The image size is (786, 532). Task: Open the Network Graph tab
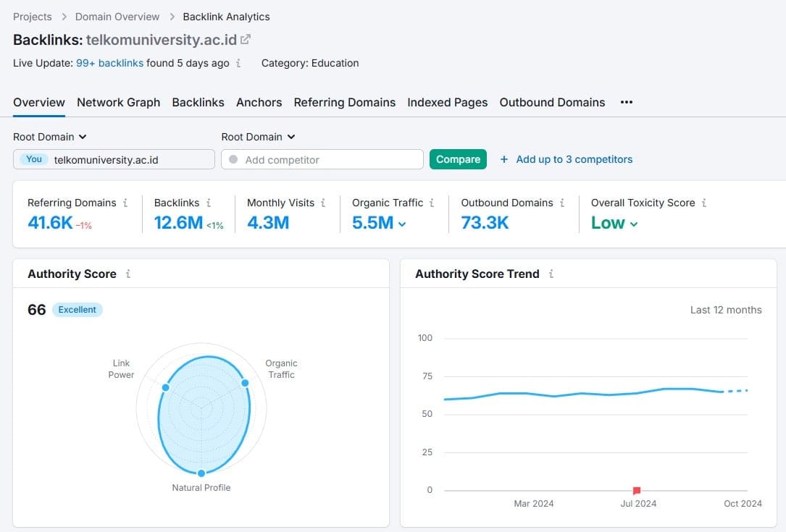click(x=118, y=102)
